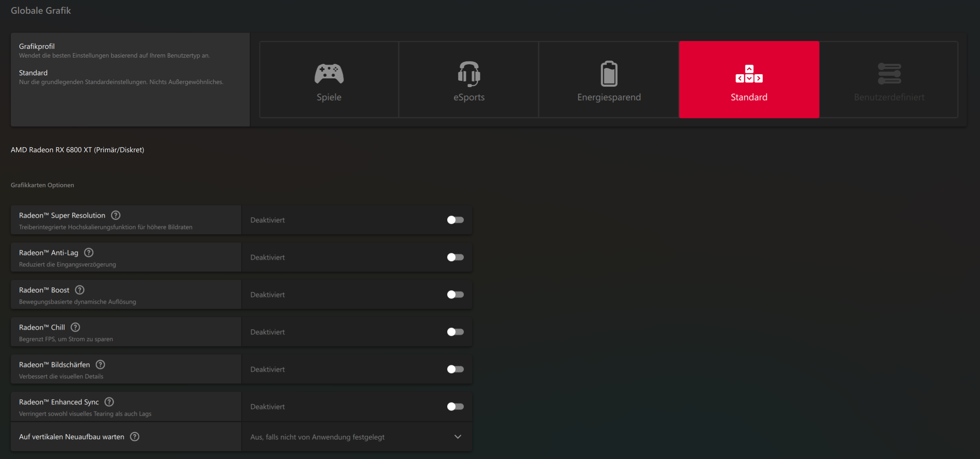Toggle Radeon Enhanced Sync
The width and height of the screenshot is (980, 459).
point(455,406)
